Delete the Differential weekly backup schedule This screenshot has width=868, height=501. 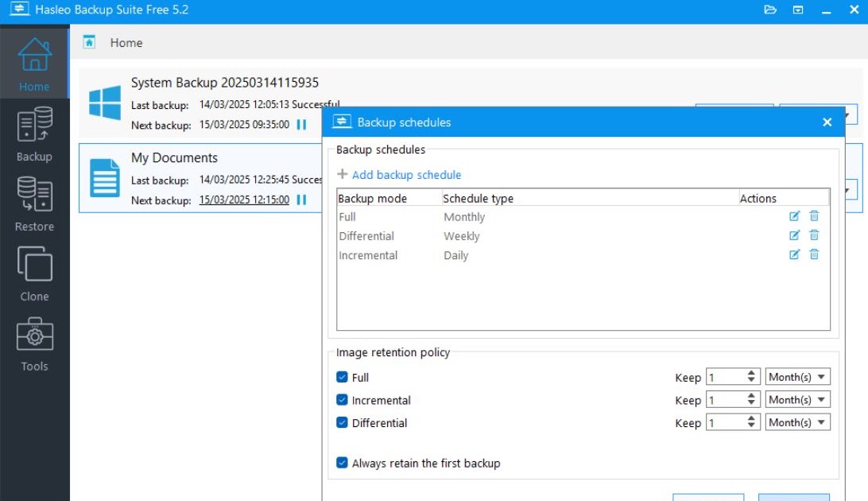point(814,235)
